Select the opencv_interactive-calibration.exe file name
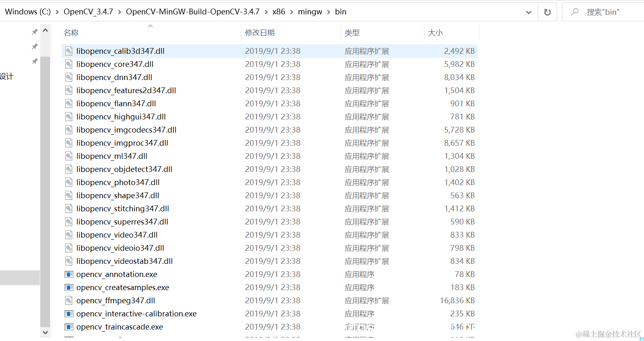This screenshot has width=644, height=341. click(136, 314)
